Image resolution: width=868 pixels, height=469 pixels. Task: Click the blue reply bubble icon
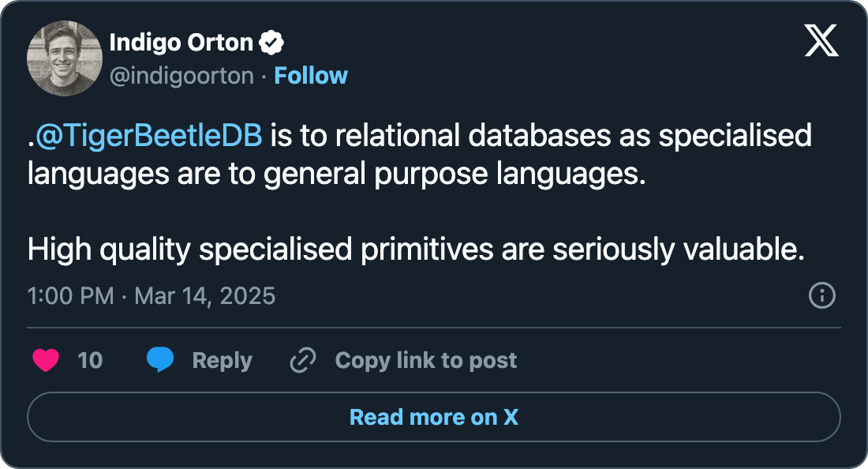coord(160,360)
